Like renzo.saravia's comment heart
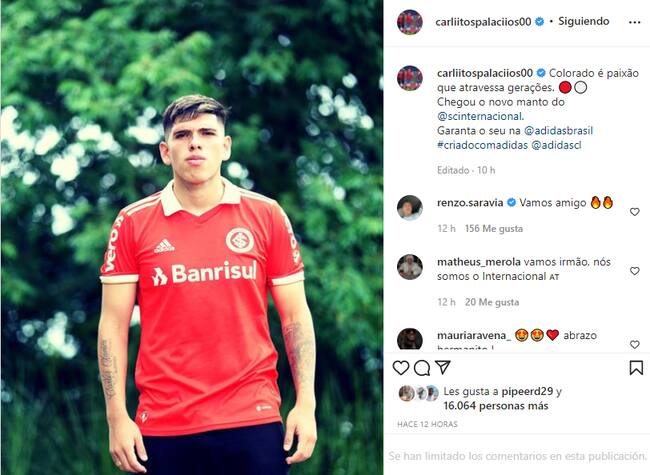The image size is (650, 475). (635, 212)
